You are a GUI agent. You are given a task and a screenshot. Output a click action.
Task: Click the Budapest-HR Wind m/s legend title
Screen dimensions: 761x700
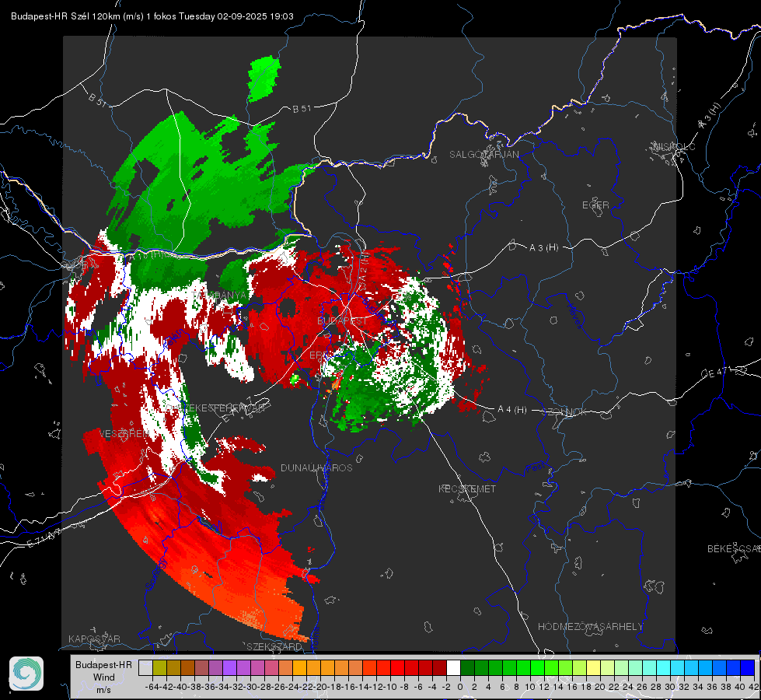(x=104, y=677)
